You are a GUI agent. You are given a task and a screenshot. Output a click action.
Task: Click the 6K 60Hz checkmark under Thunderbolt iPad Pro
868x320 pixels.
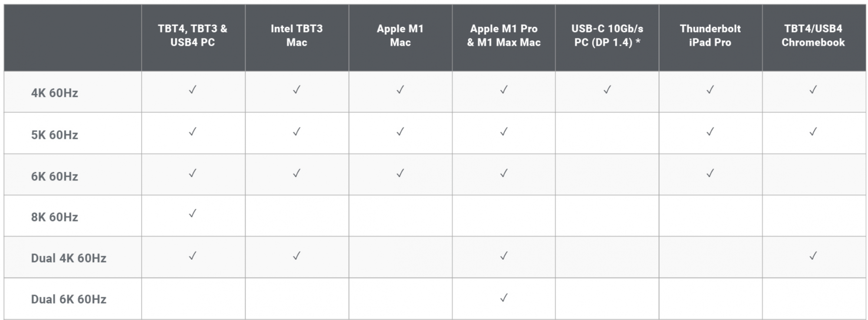(710, 173)
